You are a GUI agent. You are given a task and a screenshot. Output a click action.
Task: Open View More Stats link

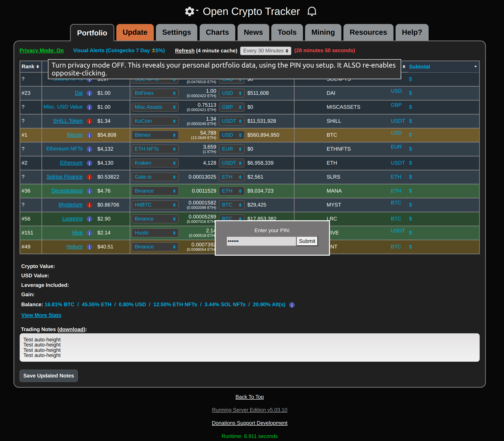[41, 315]
